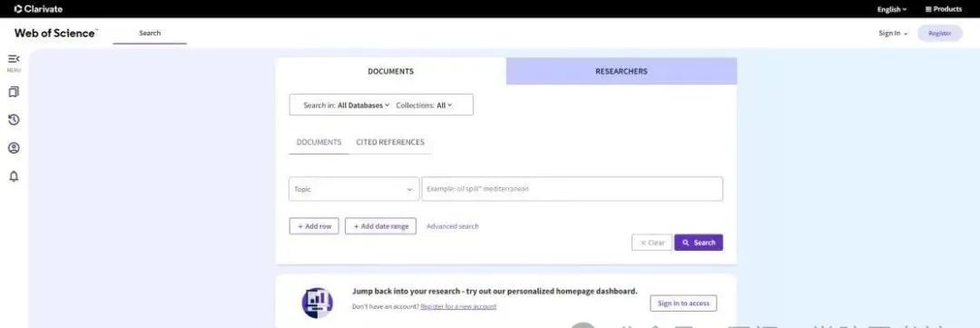Click Add date range button
980x328 pixels.
click(380, 226)
